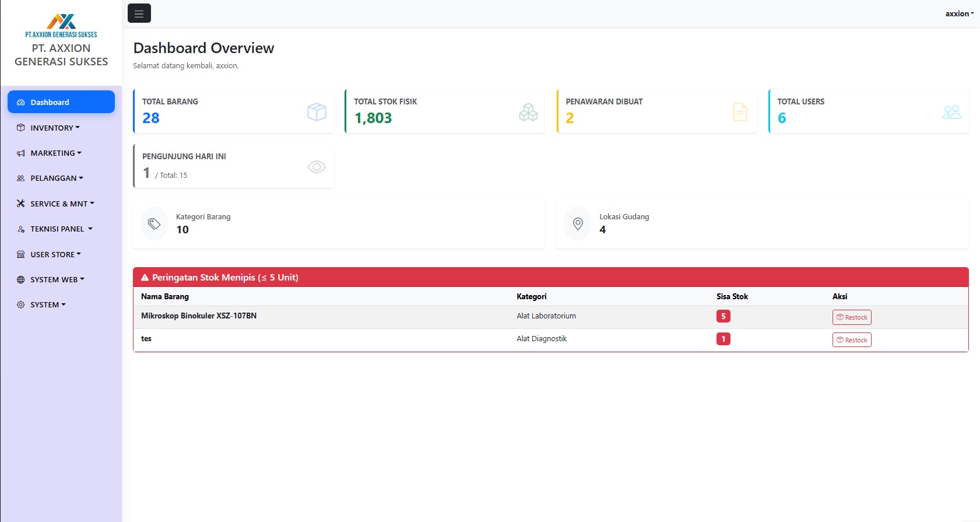This screenshot has width=980, height=522.
Task: Click the hamburger sidebar toggle button
Action: (139, 13)
